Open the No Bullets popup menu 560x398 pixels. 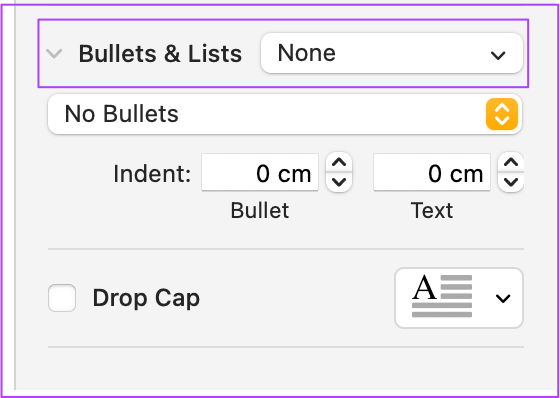tap(285, 114)
